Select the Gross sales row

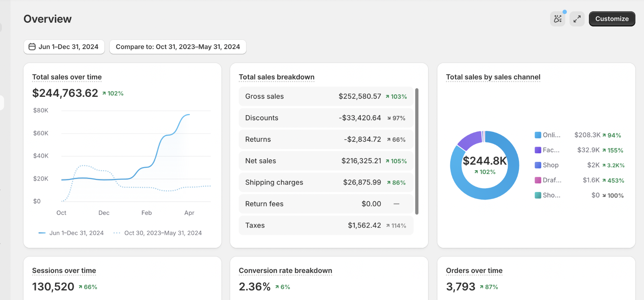(x=326, y=96)
